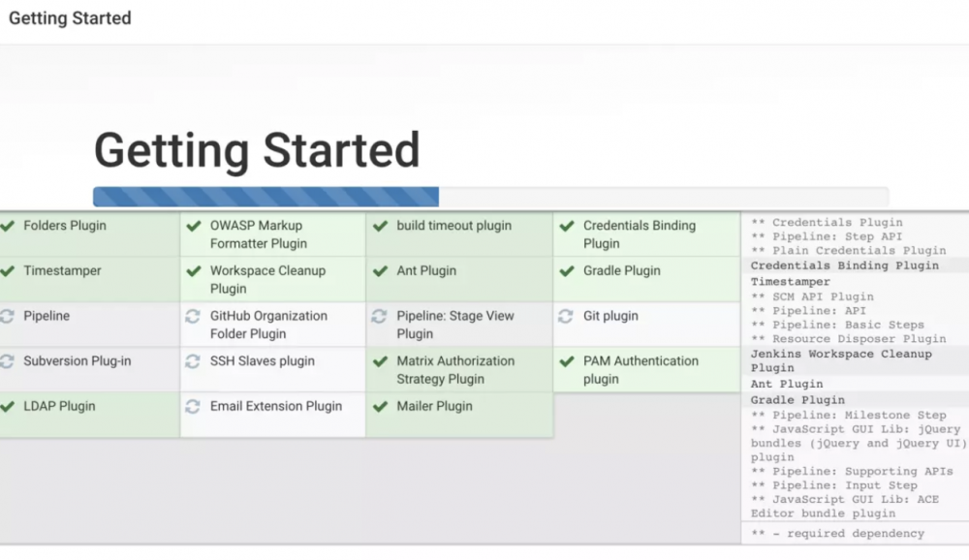969x560 pixels.
Task: Click the checkmark beside Mailer Plugin
Action: pyautogui.click(x=380, y=407)
